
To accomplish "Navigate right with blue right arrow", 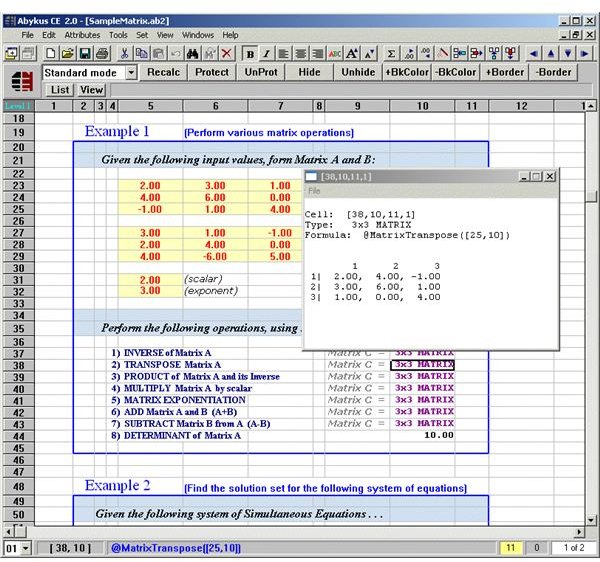I will [x=585, y=54].
